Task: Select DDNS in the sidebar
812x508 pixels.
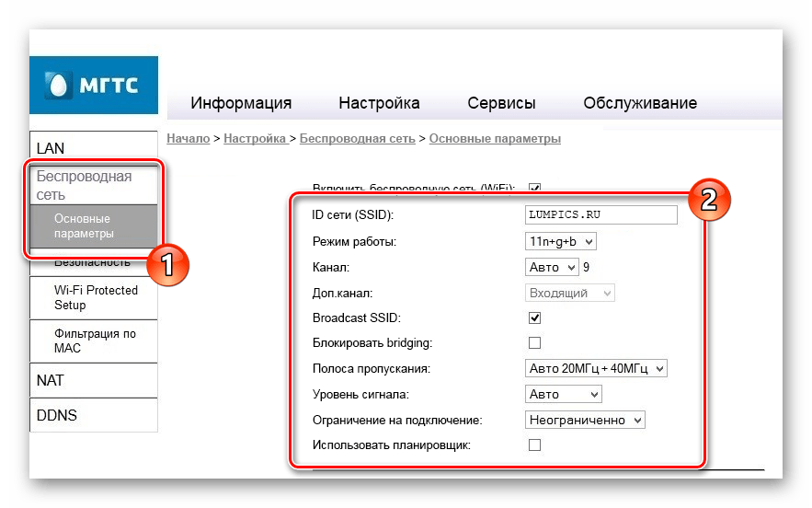Action: (94, 415)
